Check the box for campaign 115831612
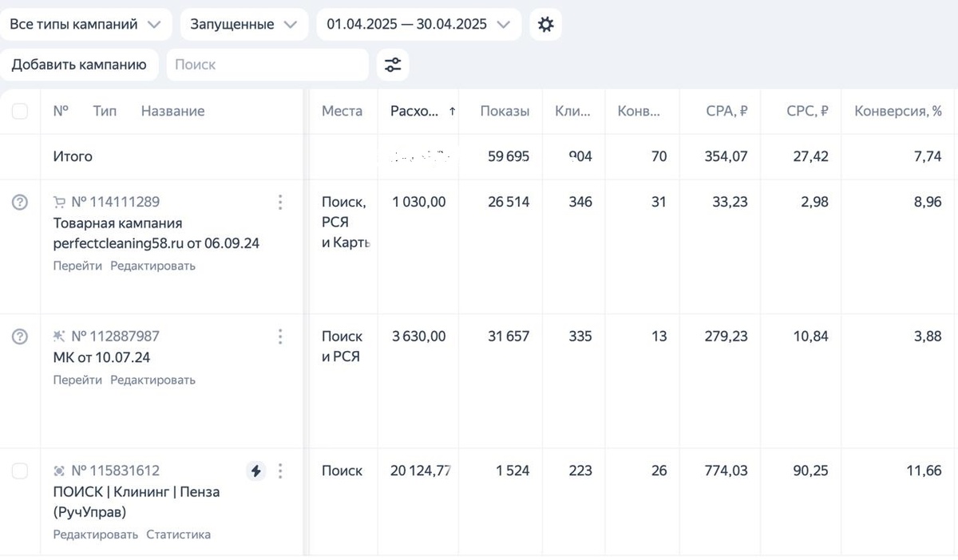 (x=20, y=471)
